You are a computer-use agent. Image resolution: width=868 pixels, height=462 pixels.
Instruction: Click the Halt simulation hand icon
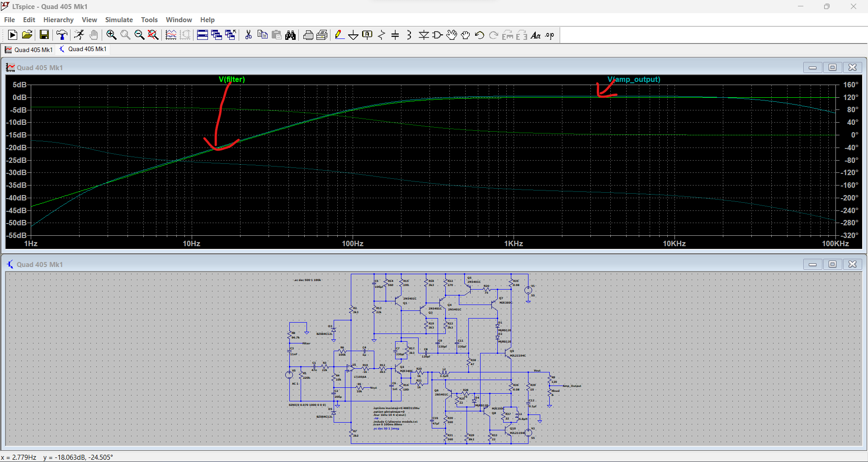pos(93,35)
